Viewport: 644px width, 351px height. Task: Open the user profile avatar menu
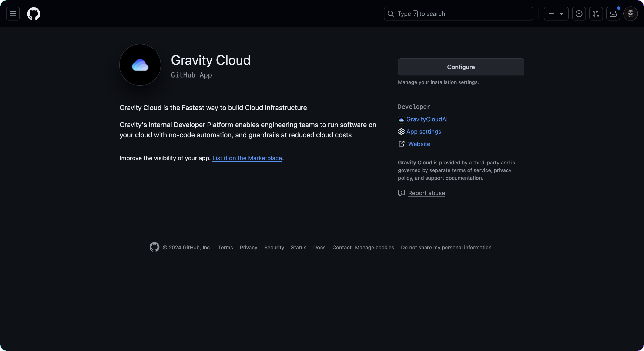[x=630, y=14]
